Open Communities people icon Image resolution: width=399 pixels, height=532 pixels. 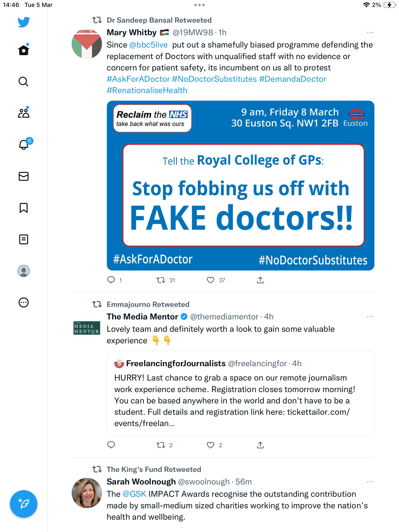[24, 113]
